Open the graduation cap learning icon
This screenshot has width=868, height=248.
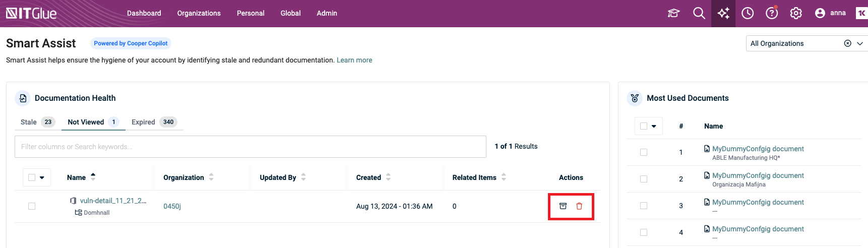click(x=674, y=13)
